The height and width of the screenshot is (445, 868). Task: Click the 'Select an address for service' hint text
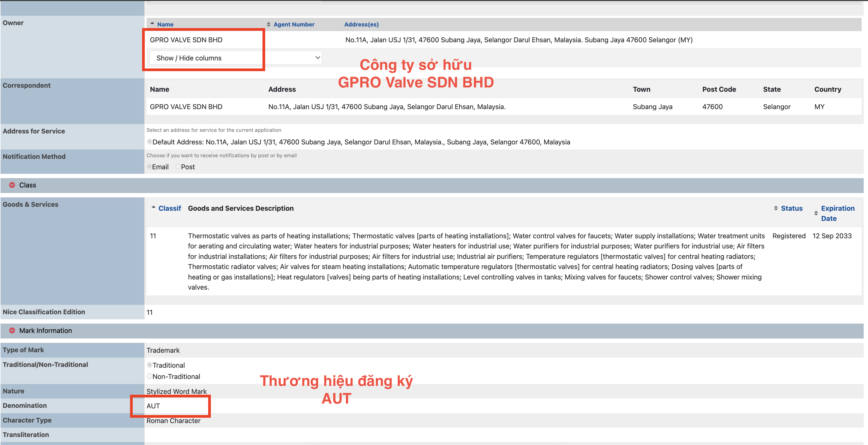tap(214, 130)
